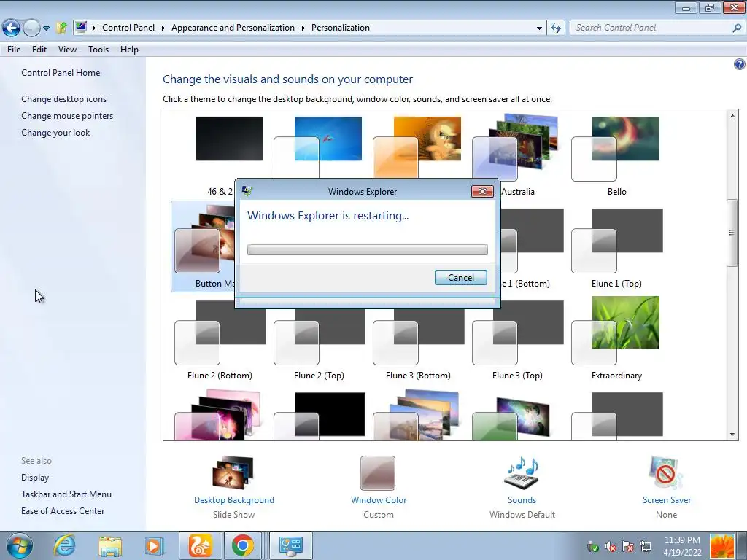This screenshot has width=747, height=560.
Task: Select the Elune 2 (Top) theme
Action: point(319,339)
